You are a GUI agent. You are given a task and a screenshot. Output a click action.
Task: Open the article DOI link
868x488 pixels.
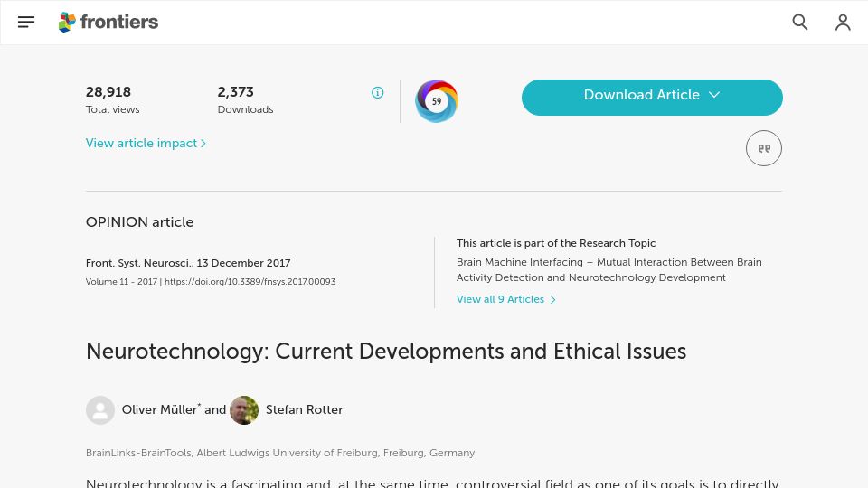tap(250, 282)
